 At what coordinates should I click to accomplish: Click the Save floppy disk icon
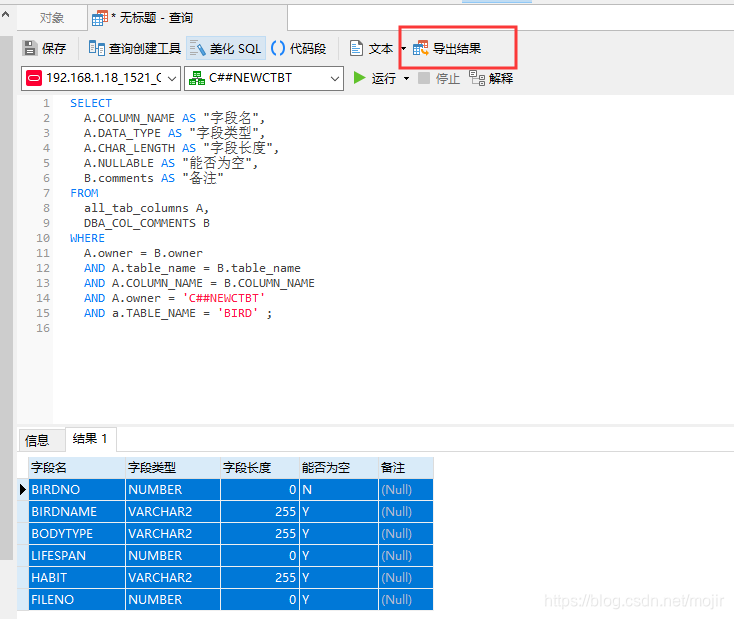(30, 48)
